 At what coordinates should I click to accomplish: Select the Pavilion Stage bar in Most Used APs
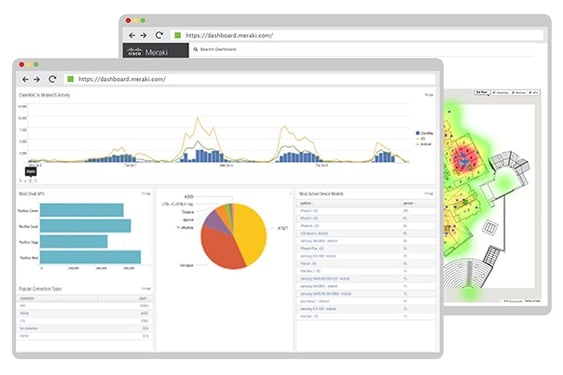coord(74,242)
